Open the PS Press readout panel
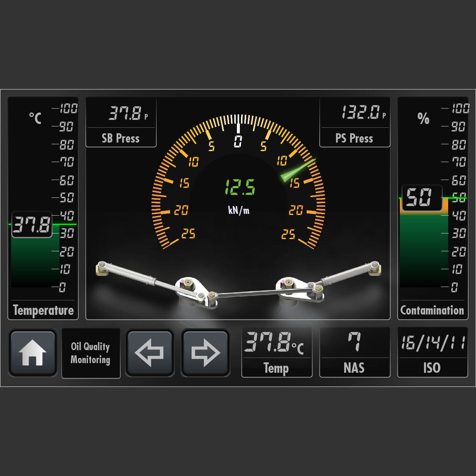This screenshot has height=476, width=476. 355,123
